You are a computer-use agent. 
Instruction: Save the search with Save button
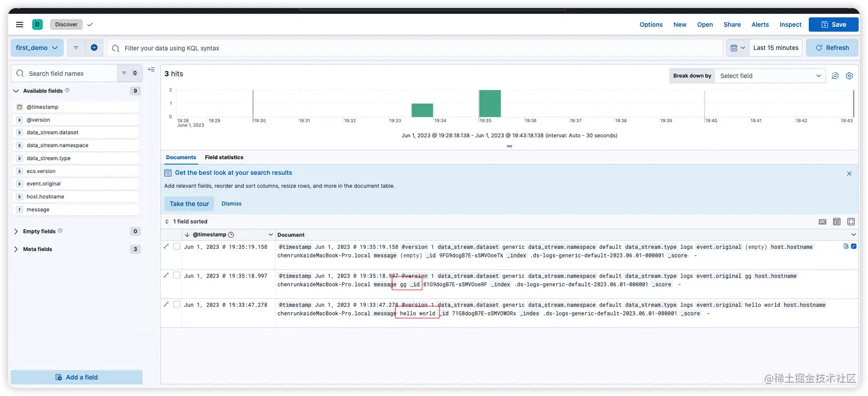834,25
